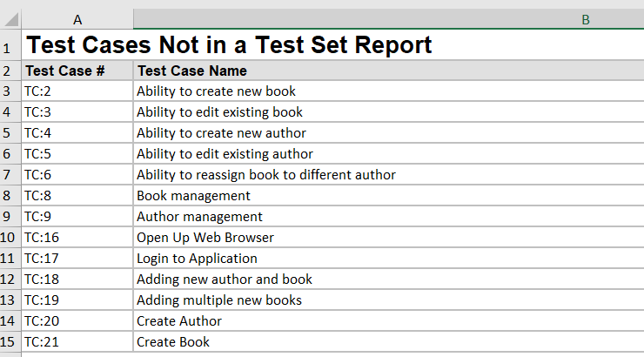Select row 2 header
Image resolution: width=644 pixels, height=357 pixels.
[10, 71]
